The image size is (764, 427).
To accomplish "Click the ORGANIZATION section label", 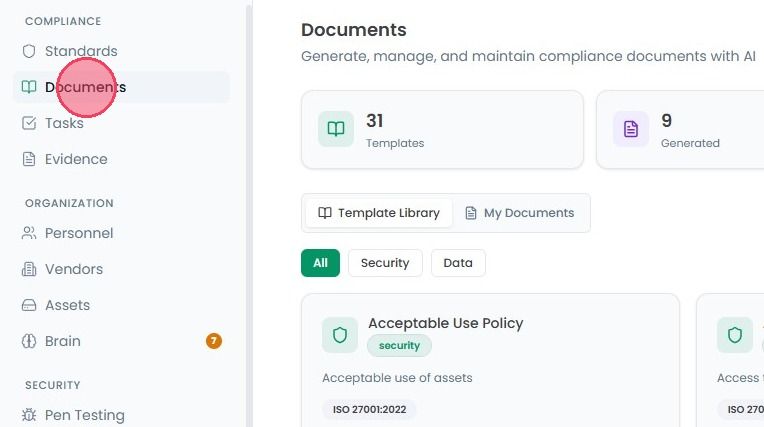I will click(x=69, y=203).
